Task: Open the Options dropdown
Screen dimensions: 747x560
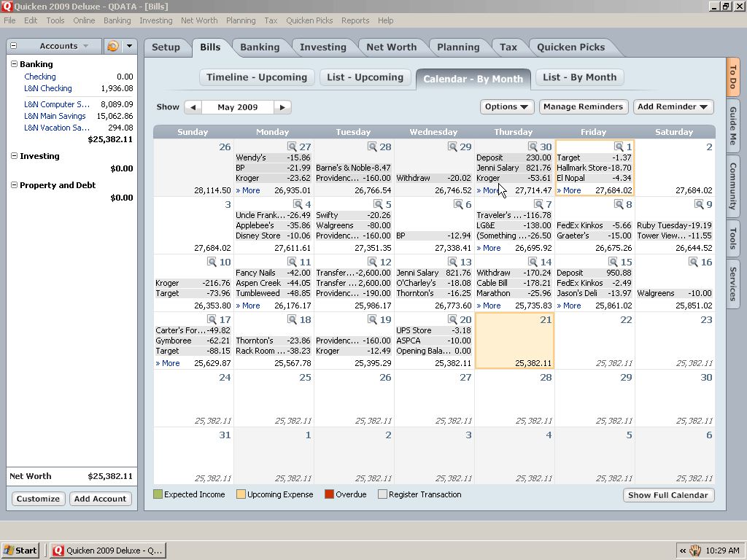Action: pyautogui.click(x=506, y=106)
